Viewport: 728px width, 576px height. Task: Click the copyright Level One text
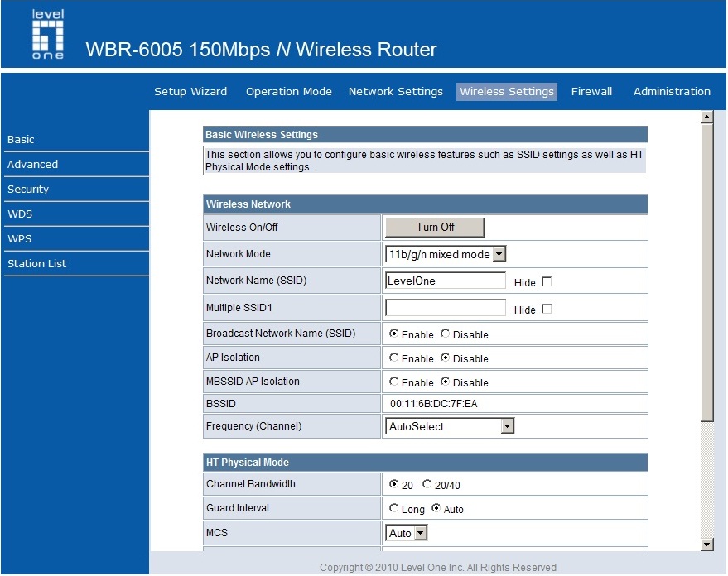tap(438, 568)
